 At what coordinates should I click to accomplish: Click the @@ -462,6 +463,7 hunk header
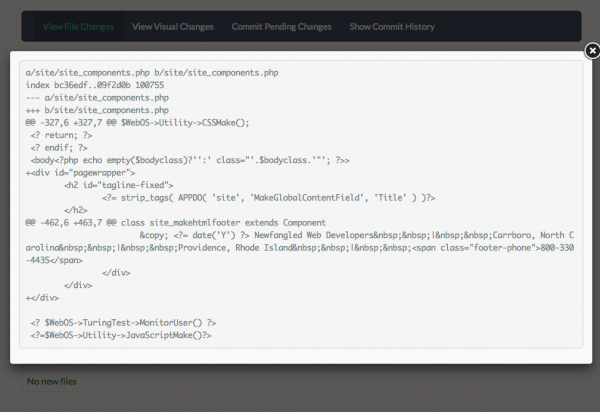[x=176, y=223]
